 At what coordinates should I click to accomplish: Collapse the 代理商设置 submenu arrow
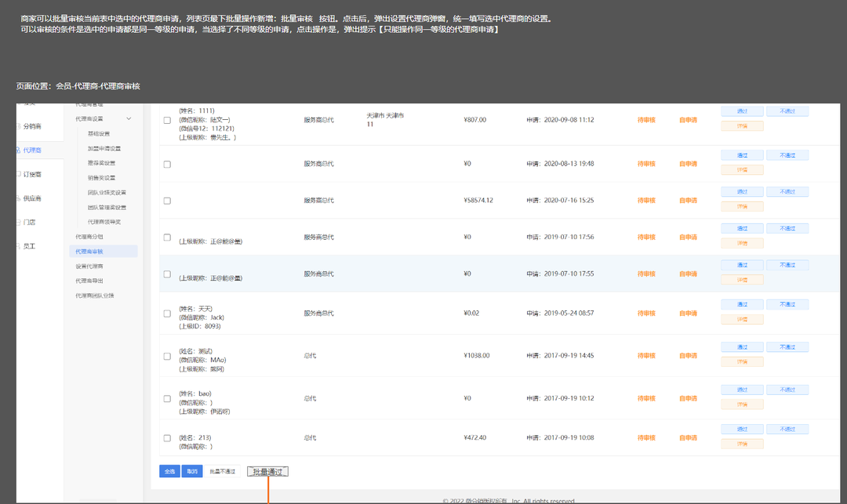(129, 118)
